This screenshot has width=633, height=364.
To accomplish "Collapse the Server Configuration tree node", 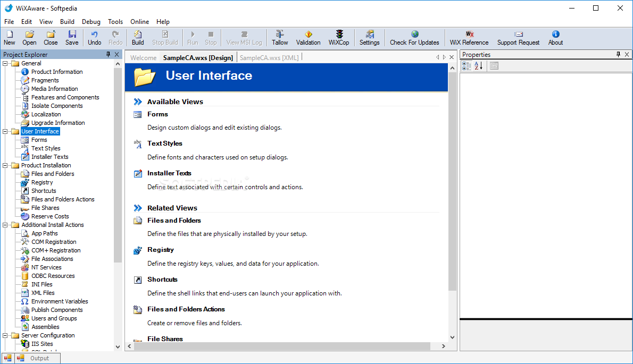I will coord(5,335).
